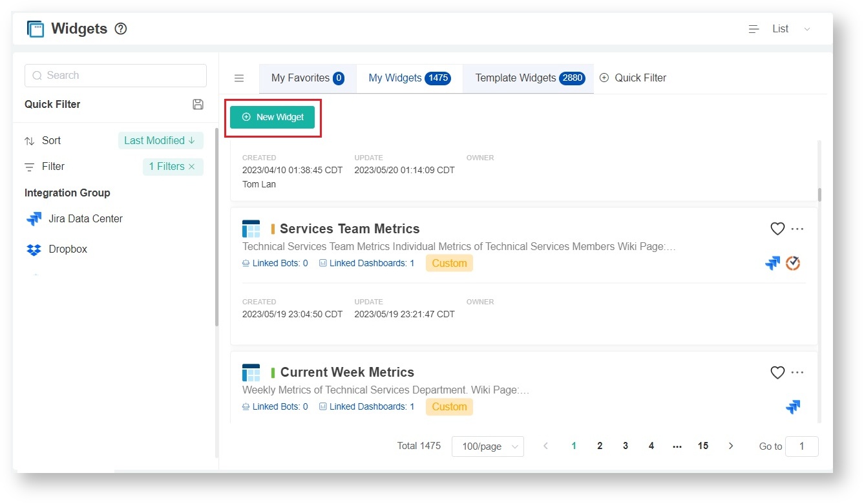This screenshot has width=864, height=504.
Task: Open the List view dropdown
Action: [781, 29]
